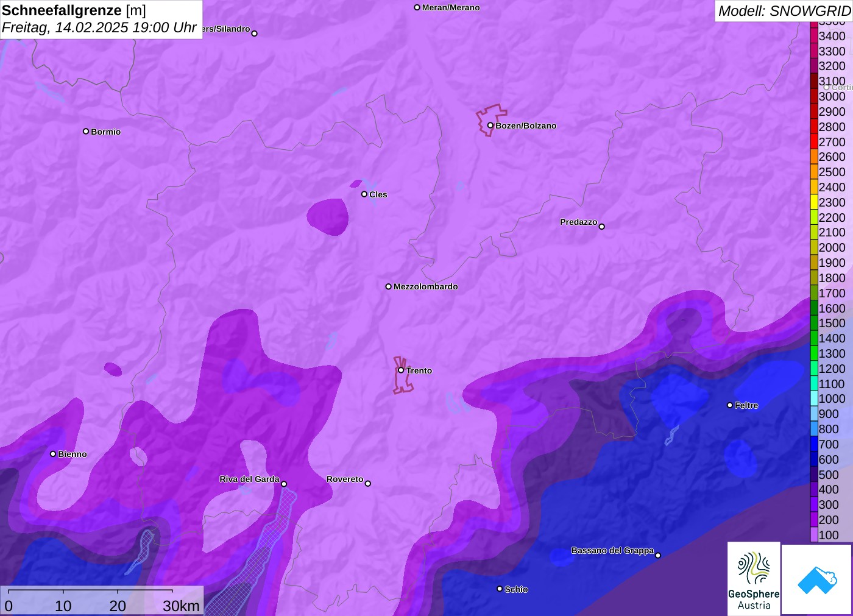The width and height of the screenshot is (853, 616).
Task: Click the Riva del Garda marker
Action: coord(284,484)
